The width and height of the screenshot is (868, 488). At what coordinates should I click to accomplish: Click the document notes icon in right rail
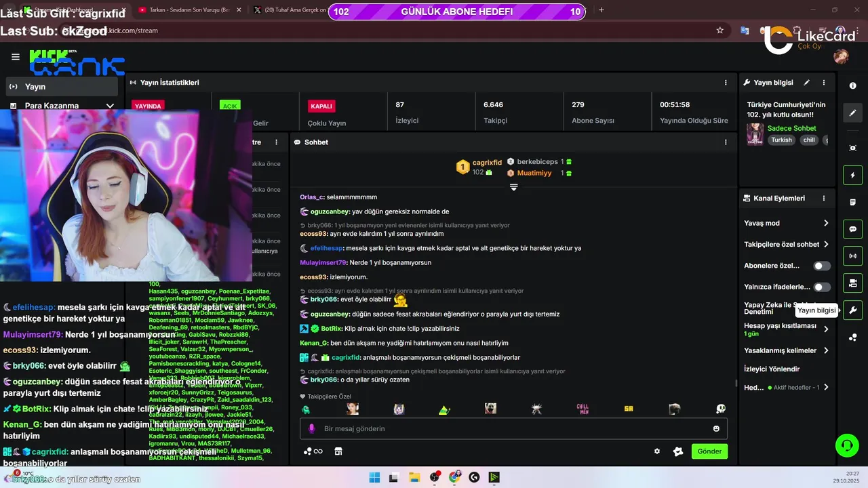pyautogui.click(x=852, y=202)
